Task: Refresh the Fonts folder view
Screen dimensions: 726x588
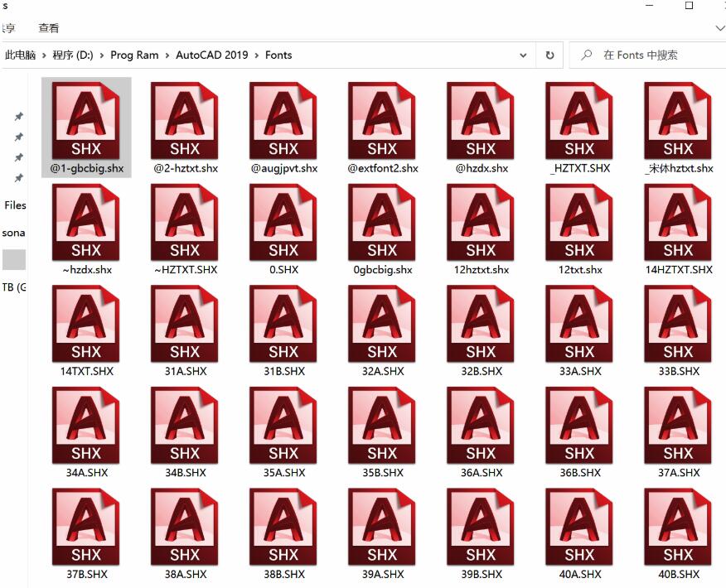Action: (549, 55)
